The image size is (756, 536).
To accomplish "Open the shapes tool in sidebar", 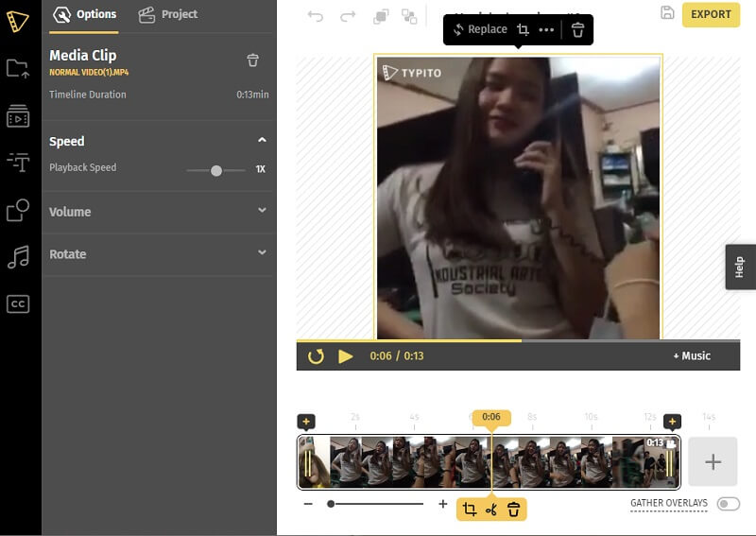I will click(x=17, y=210).
